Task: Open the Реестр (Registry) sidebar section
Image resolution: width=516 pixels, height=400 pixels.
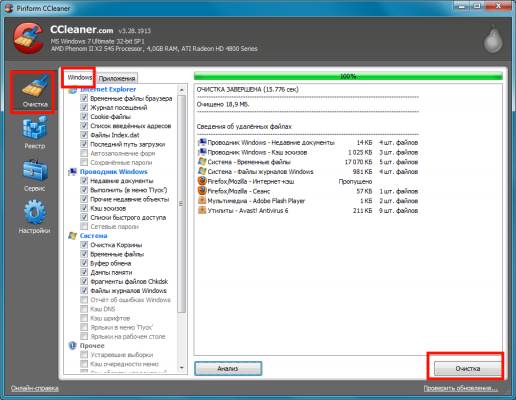Action: coord(34,133)
